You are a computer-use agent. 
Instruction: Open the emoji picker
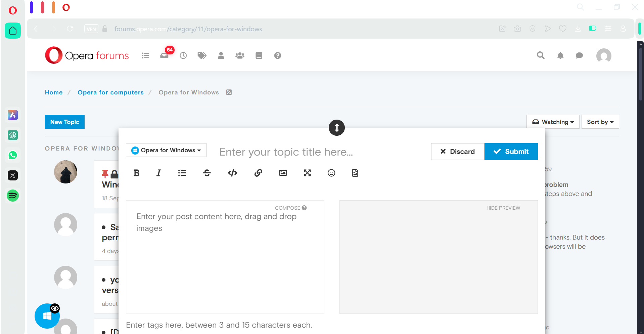(331, 173)
